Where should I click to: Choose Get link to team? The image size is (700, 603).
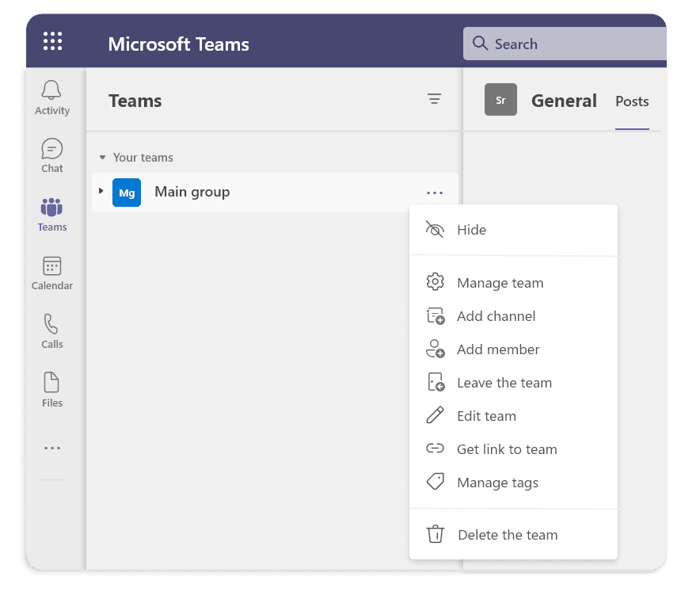513,449
